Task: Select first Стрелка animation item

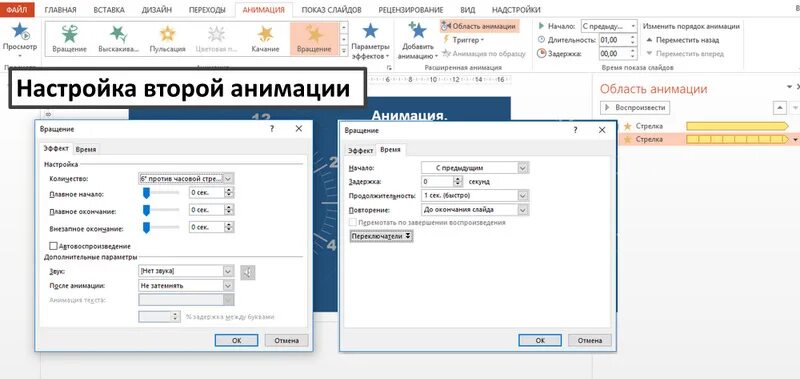Action: pyautogui.click(x=706, y=126)
